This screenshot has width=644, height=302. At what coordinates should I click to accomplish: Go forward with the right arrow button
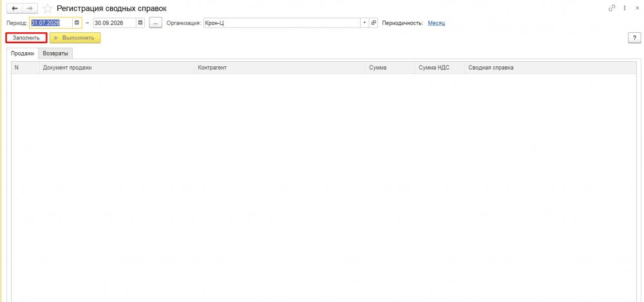(x=30, y=8)
